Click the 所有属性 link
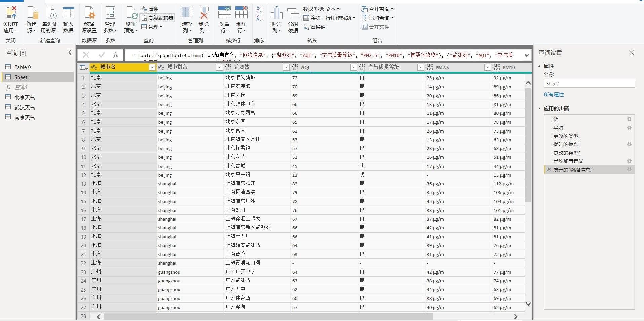This screenshot has height=321, width=644. [x=554, y=95]
